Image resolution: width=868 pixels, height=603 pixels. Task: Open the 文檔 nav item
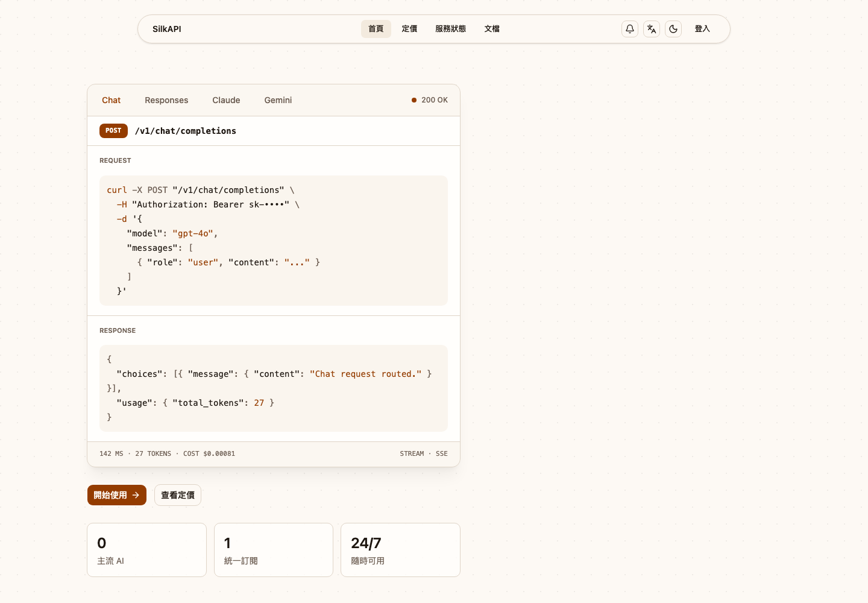[492, 29]
